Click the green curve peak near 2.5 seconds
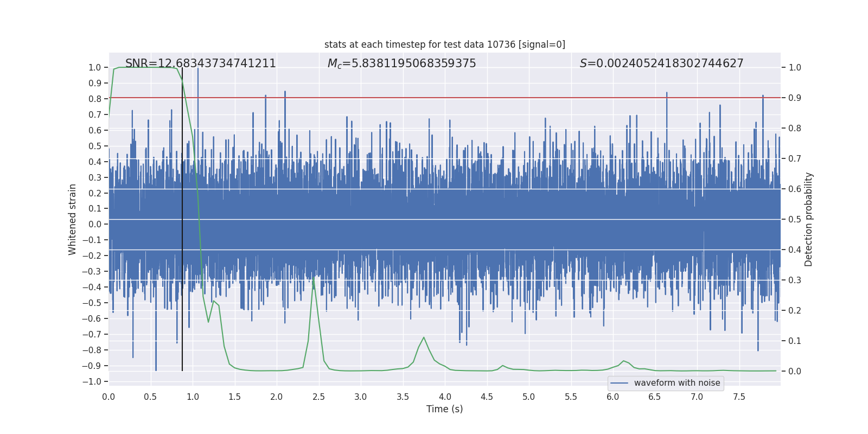 coord(314,278)
